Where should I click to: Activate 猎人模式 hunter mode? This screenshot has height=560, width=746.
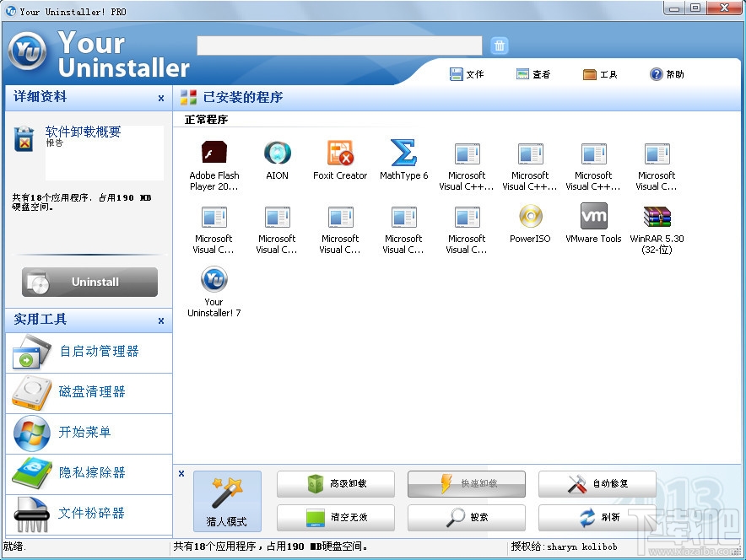227,501
